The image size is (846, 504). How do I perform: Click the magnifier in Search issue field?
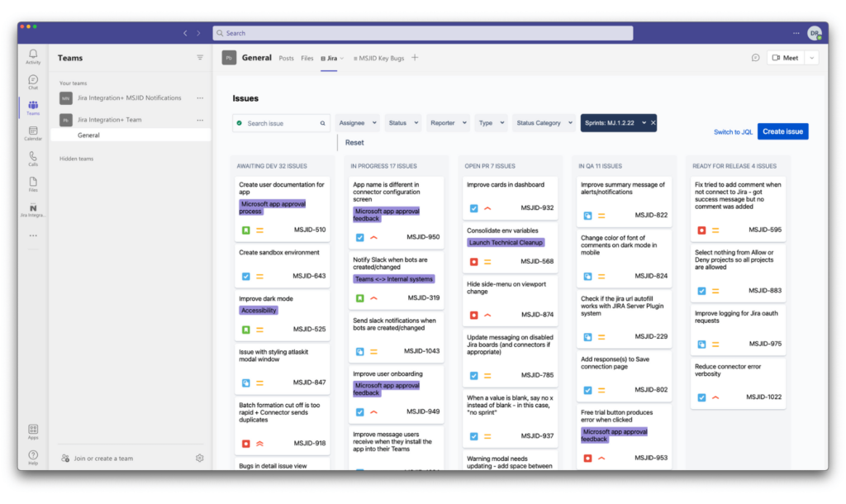pyautogui.click(x=323, y=123)
